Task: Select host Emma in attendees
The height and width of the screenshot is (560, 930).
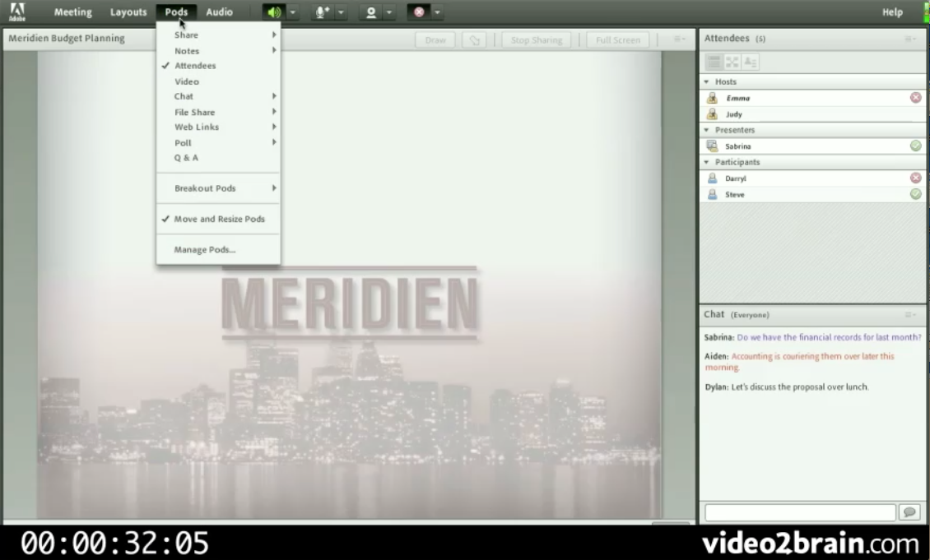Action: tap(812, 99)
